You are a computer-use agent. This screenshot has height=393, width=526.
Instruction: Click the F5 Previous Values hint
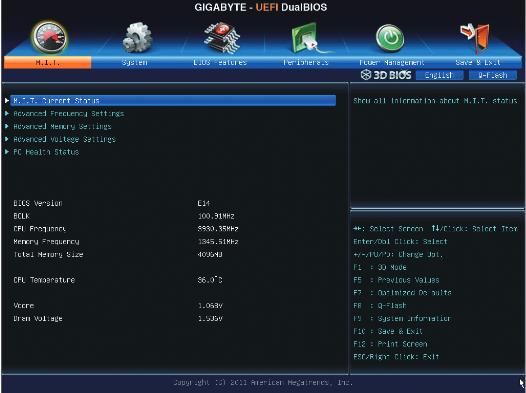coord(396,280)
